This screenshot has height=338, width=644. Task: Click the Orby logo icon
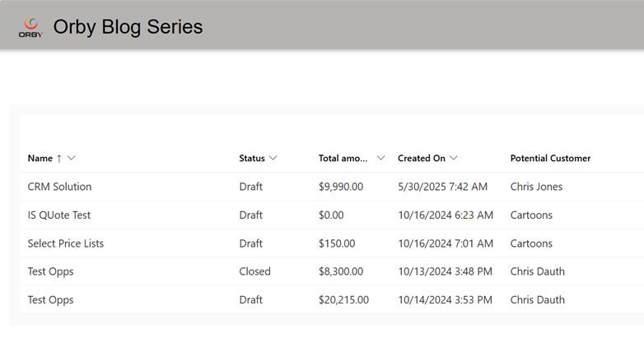30,27
